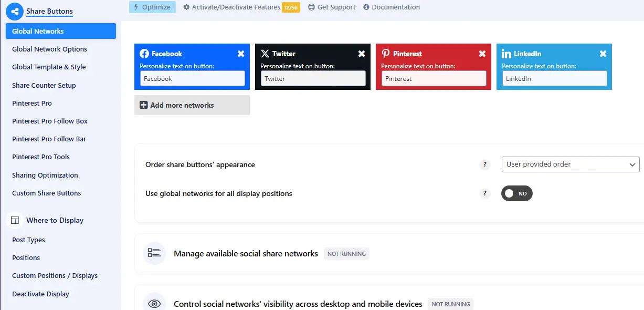The width and height of the screenshot is (644, 310).
Task: Open Global Network Options
Action: (50, 49)
